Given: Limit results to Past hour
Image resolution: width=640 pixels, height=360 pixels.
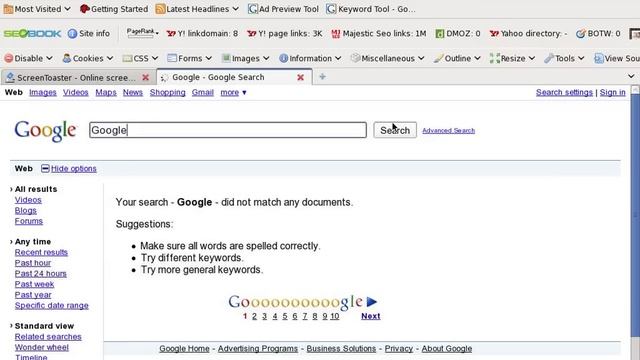Looking at the screenshot, I should (33, 263).
